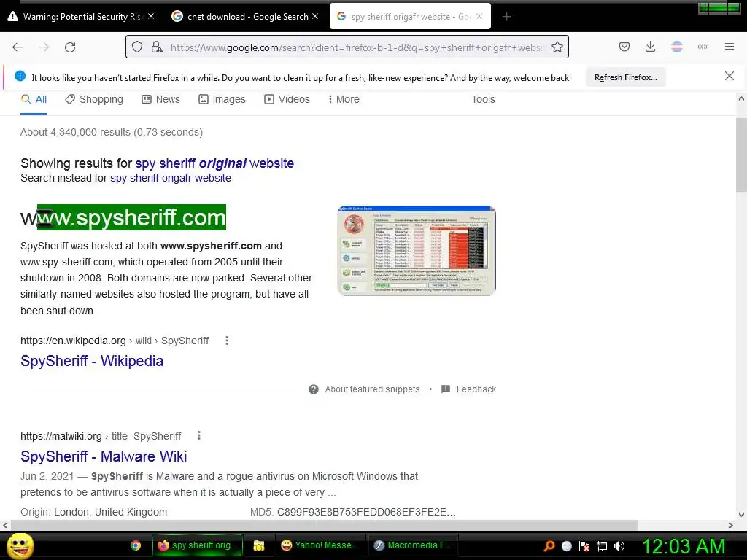Click the address bar URL field
This screenshot has width=747, height=560.
[x=356, y=47]
